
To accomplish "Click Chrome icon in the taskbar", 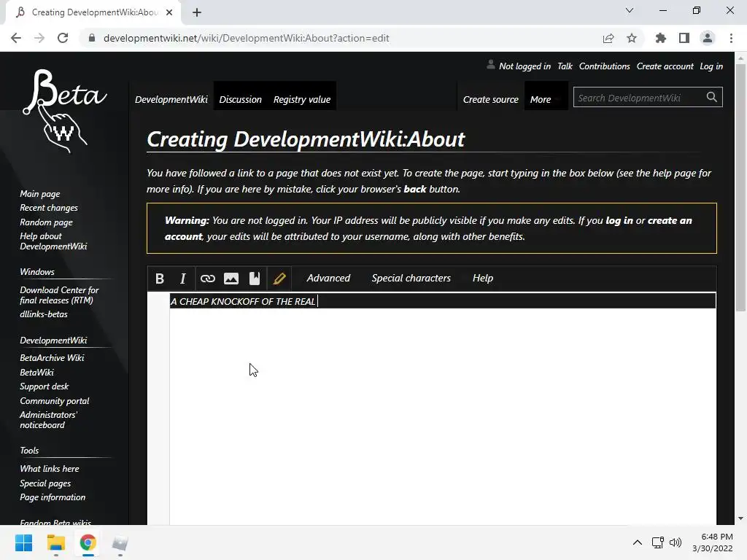I will click(88, 542).
